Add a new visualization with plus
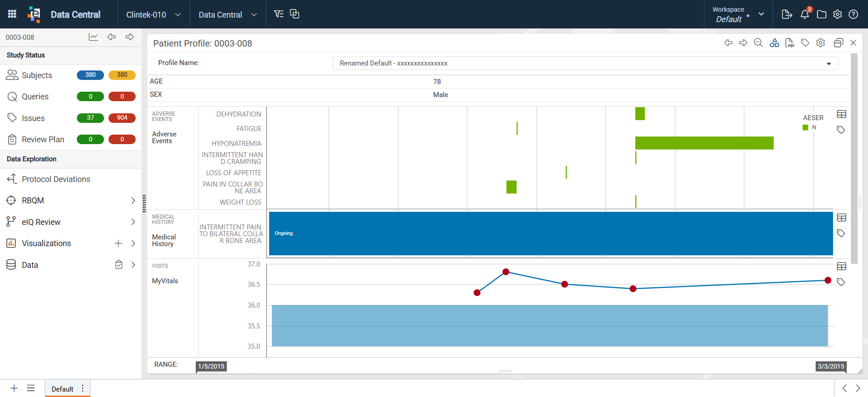This screenshot has height=397, width=868. click(x=118, y=243)
